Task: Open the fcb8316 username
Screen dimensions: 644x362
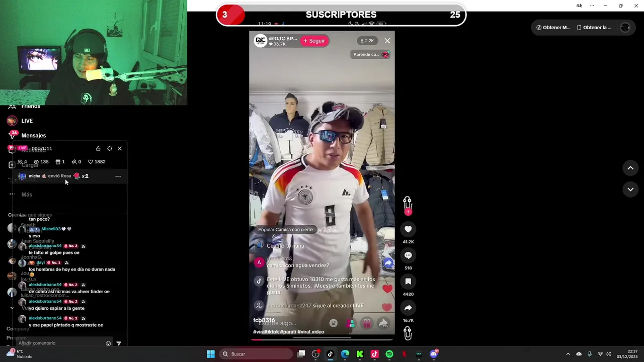Action: click(264, 320)
